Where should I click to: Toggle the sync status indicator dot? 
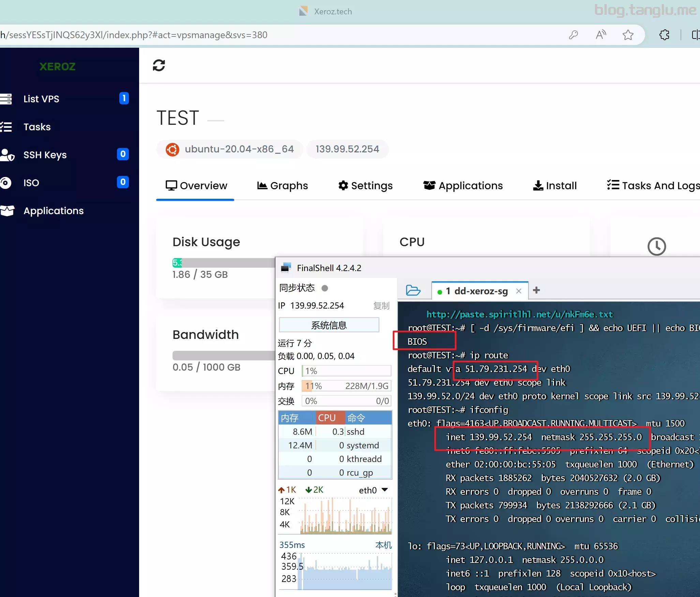pyautogui.click(x=325, y=288)
